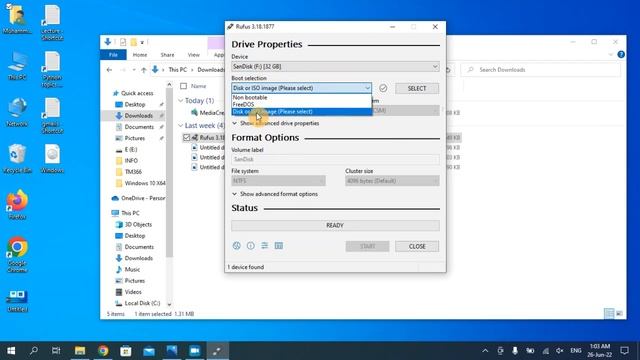Open the View ribbon tab

[x=193, y=55]
